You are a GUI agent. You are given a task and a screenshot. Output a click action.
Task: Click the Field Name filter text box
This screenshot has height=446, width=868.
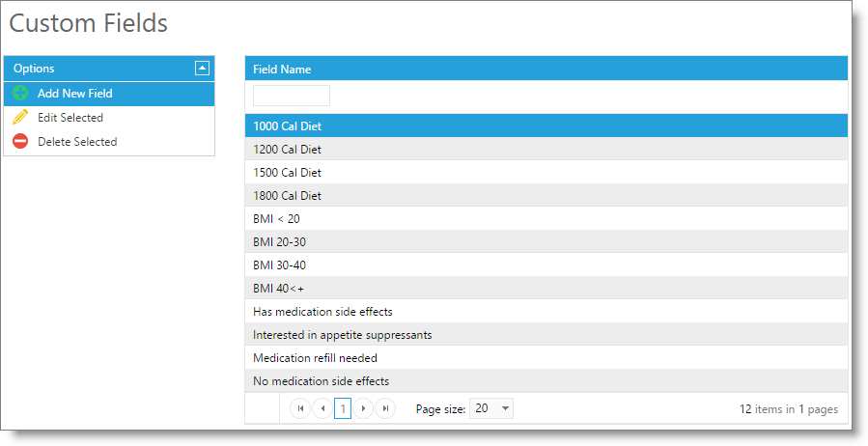(292, 96)
